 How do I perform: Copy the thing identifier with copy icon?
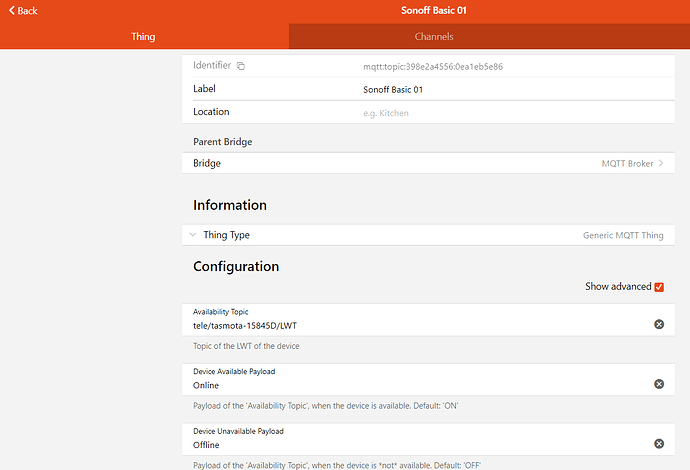tap(241, 66)
